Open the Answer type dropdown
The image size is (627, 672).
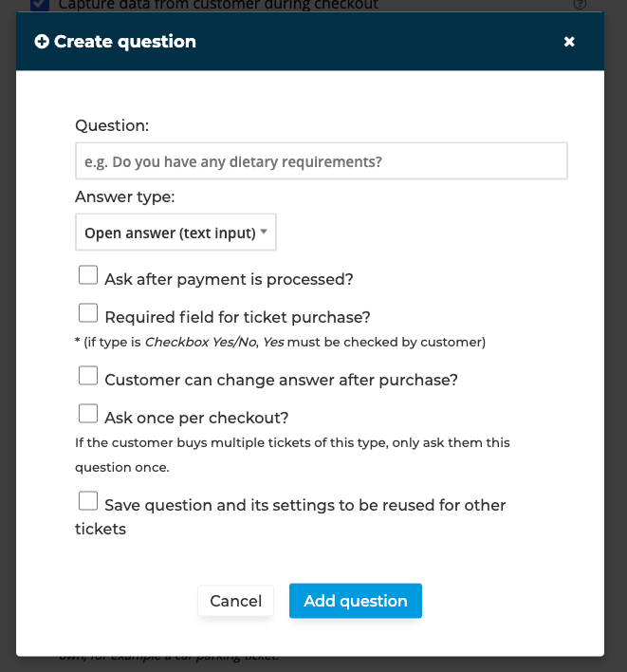click(175, 233)
